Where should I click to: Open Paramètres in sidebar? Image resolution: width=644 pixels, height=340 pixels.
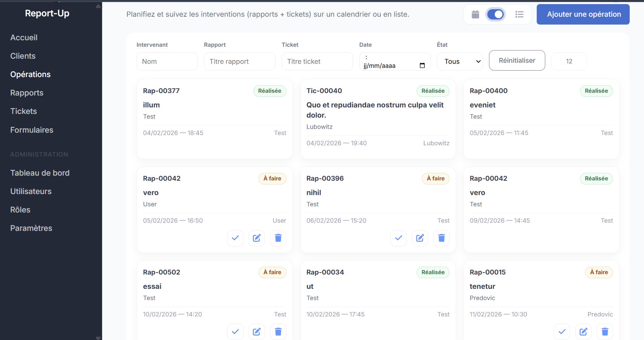click(x=31, y=228)
